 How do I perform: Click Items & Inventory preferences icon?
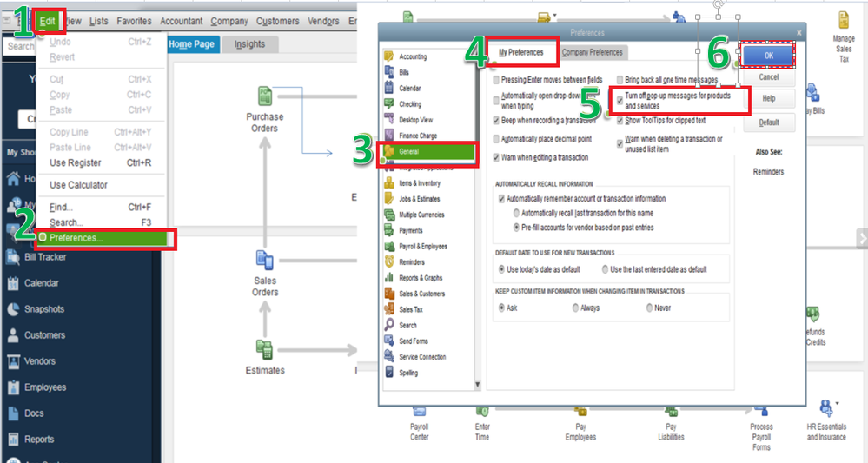(389, 182)
